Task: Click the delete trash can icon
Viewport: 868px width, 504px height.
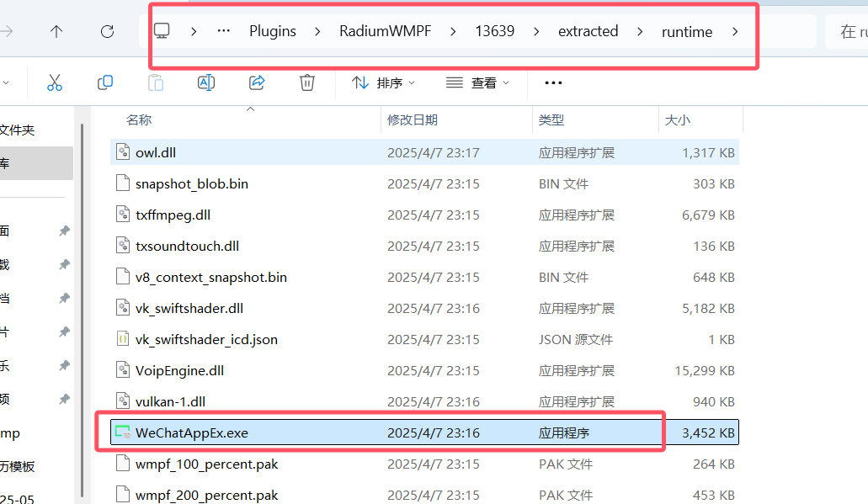Action: pyautogui.click(x=307, y=82)
